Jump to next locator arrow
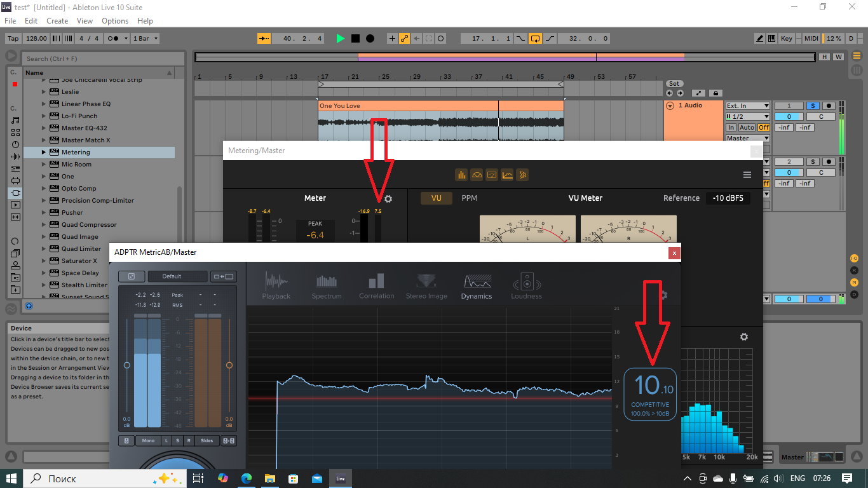 679,93
